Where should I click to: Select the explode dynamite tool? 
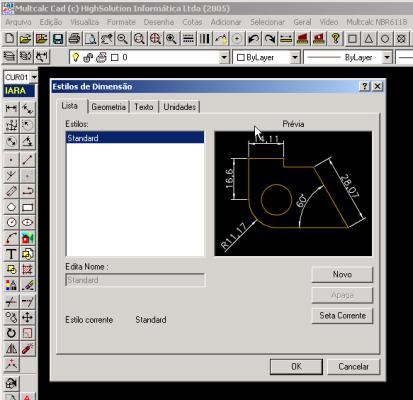(x=27, y=348)
